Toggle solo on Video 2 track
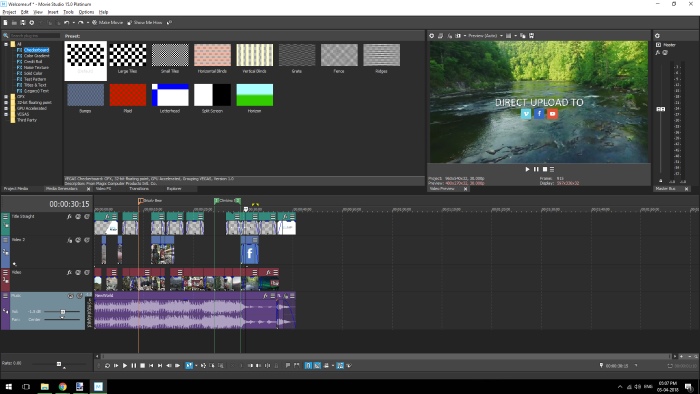The image size is (700, 394). (x=87, y=240)
